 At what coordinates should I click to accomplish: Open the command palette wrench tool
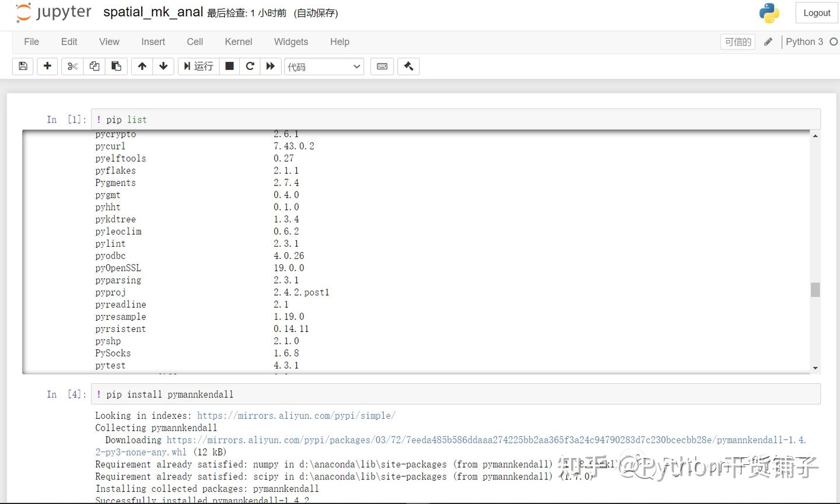pos(408,66)
